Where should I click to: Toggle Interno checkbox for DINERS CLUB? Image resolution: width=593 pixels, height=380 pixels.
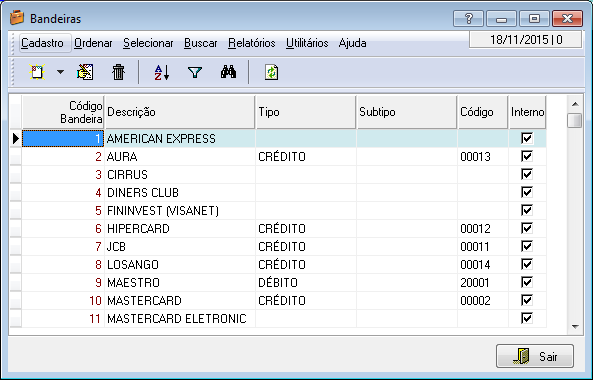tap(527, 192)
